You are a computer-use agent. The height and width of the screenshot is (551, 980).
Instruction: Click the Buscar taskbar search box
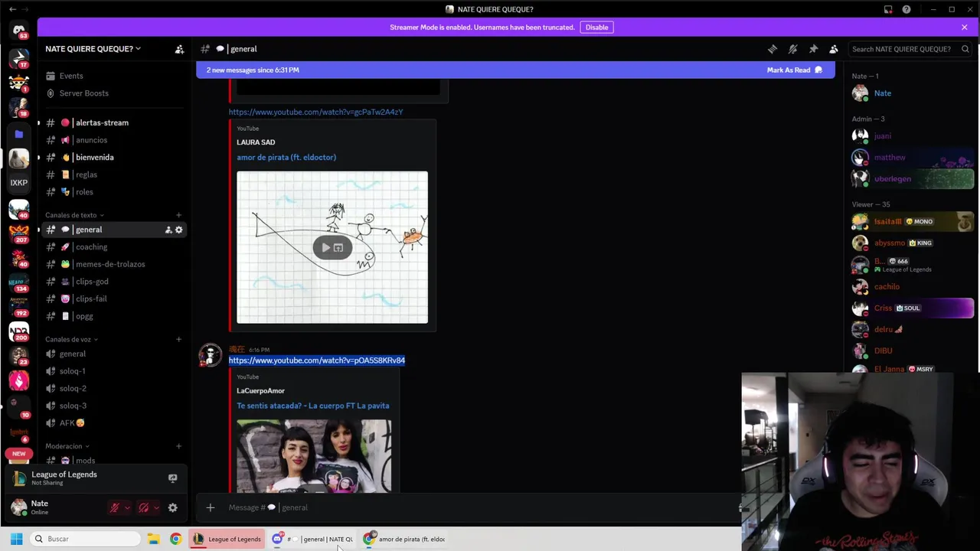point(84,539)
